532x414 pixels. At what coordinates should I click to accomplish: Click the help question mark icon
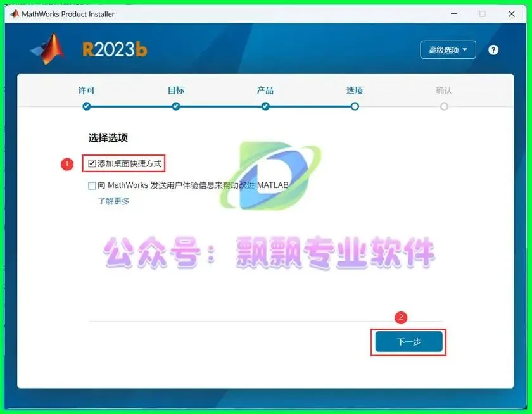(x=493, y=50)
